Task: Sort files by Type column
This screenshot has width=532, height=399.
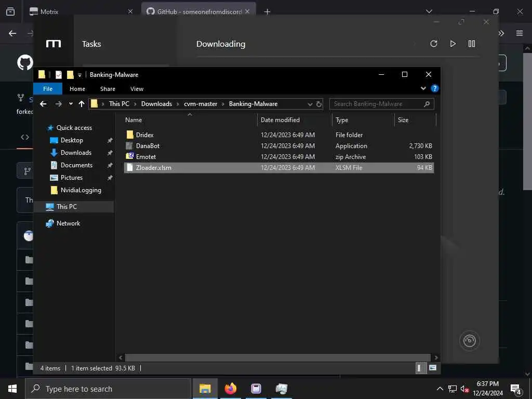Action: (x=342, y=120)
